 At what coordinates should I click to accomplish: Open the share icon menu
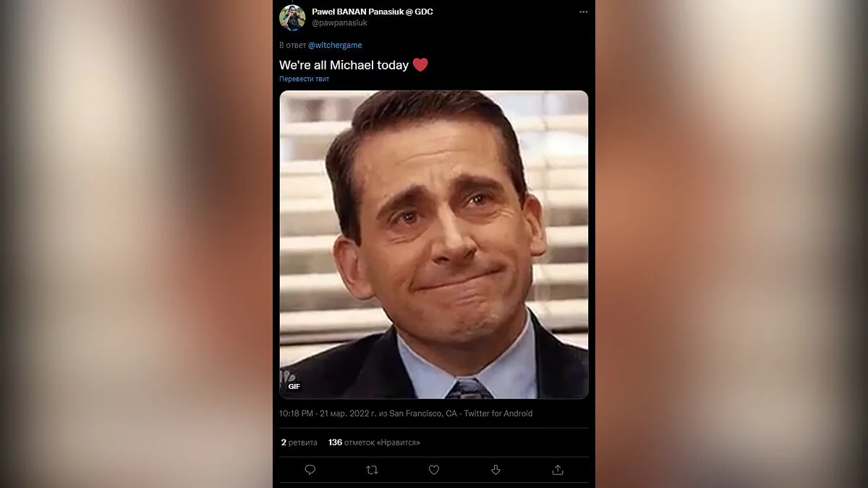558,470
